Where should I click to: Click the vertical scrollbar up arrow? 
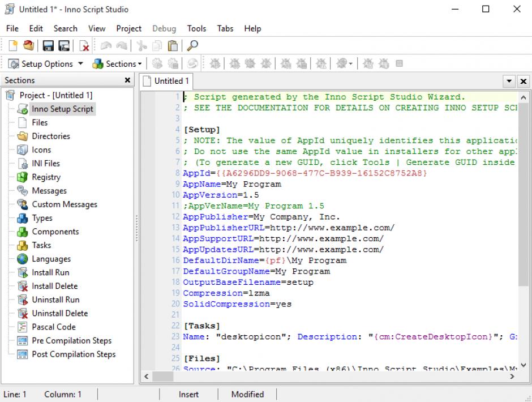tap(523, 97)
